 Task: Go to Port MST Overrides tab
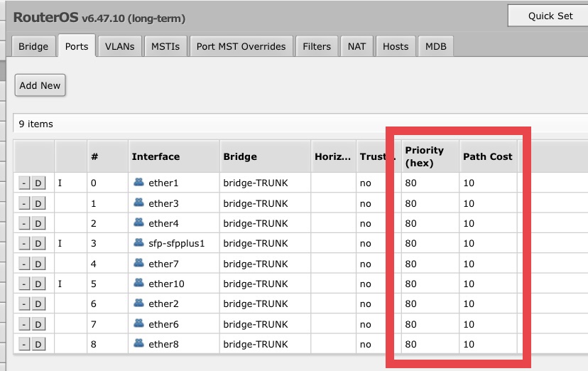pos(241,46)
